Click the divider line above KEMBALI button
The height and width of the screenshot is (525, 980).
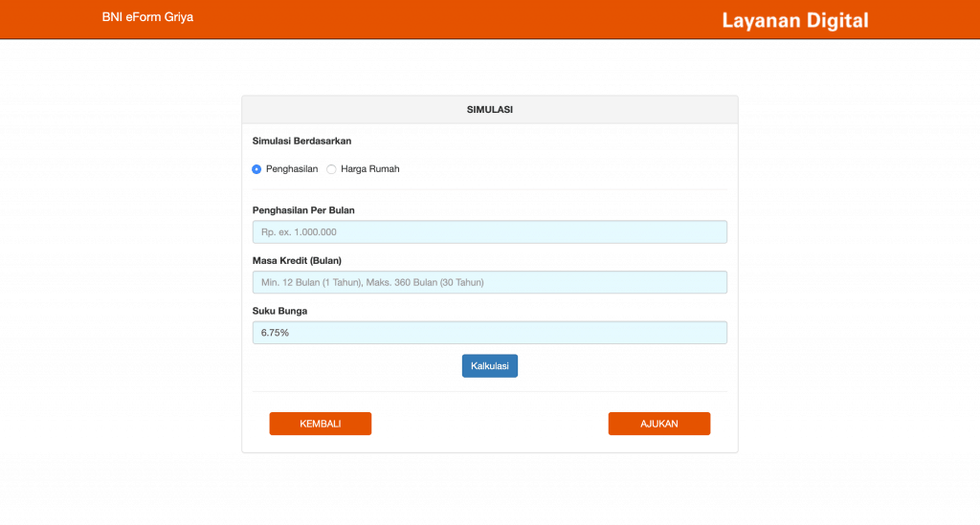489,392
